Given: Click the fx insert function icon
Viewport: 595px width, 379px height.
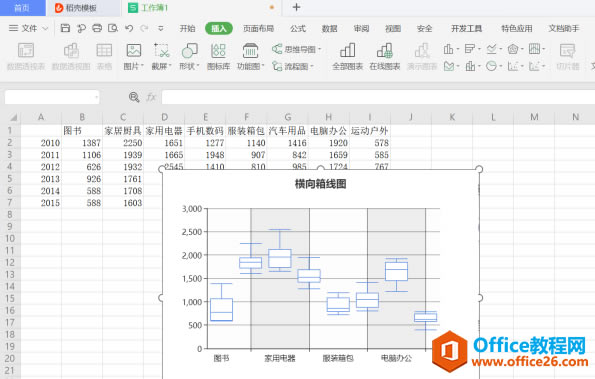Looking at the screenshot, I should (151, 98).
